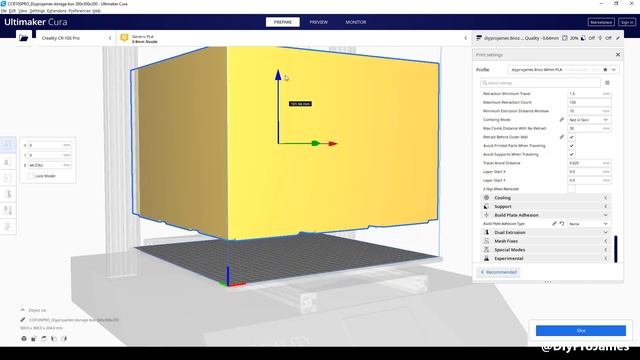Click the Sign in button
This screenshot has width=640, height=360.
click(627, 22)
